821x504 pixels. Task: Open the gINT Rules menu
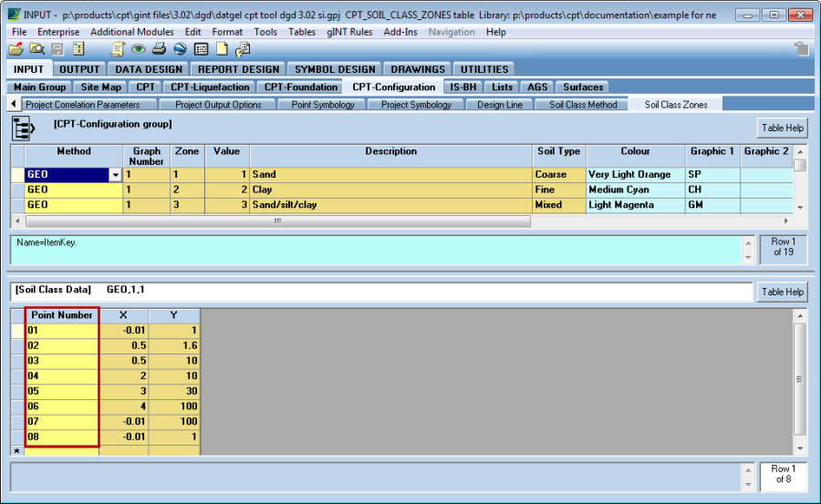point(350,32)
